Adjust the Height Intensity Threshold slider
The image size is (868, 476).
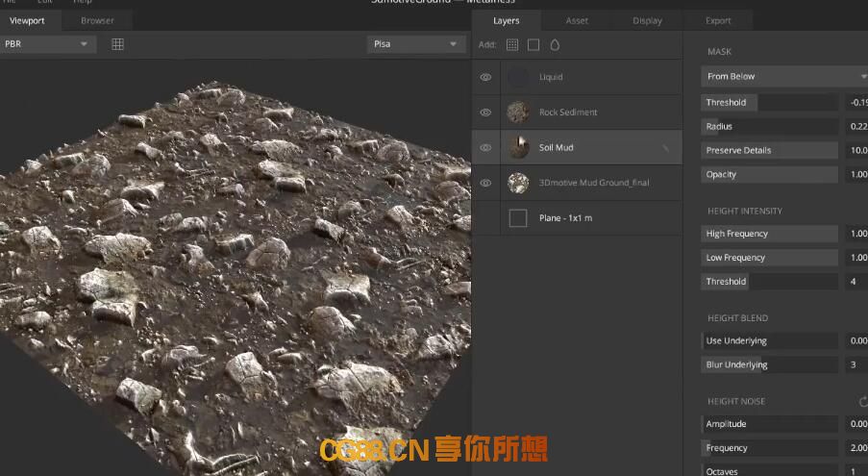click(769, 281)
